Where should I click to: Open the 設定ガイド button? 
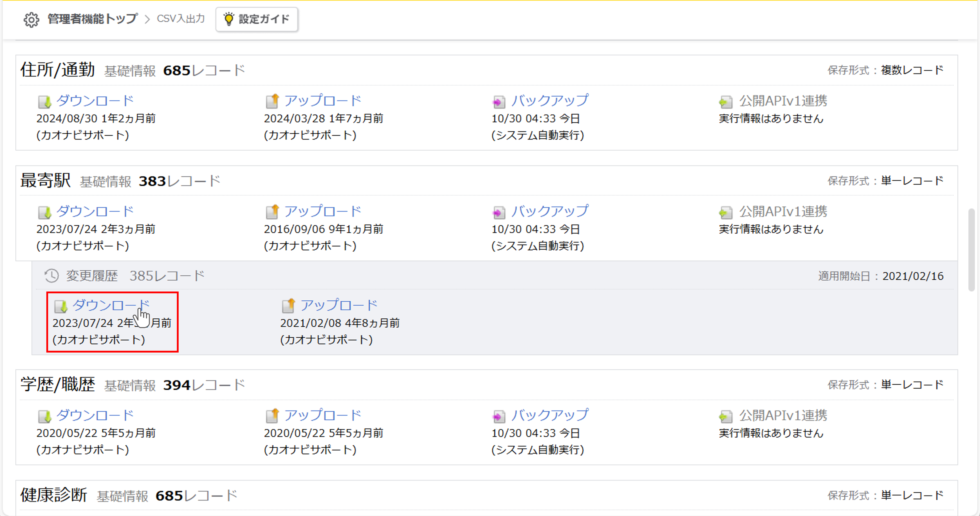pos(257,19)
